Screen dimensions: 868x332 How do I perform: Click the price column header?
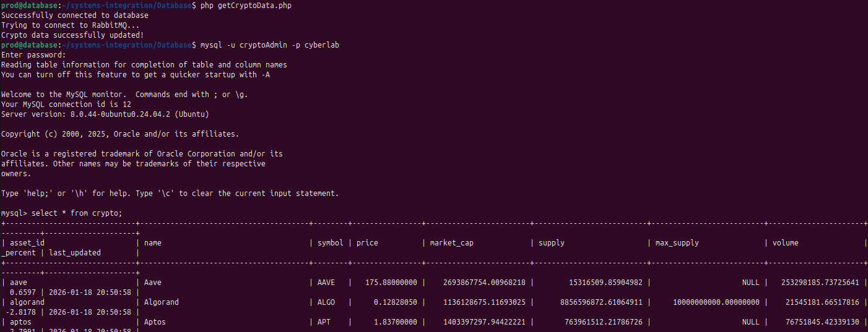[367, 243]
